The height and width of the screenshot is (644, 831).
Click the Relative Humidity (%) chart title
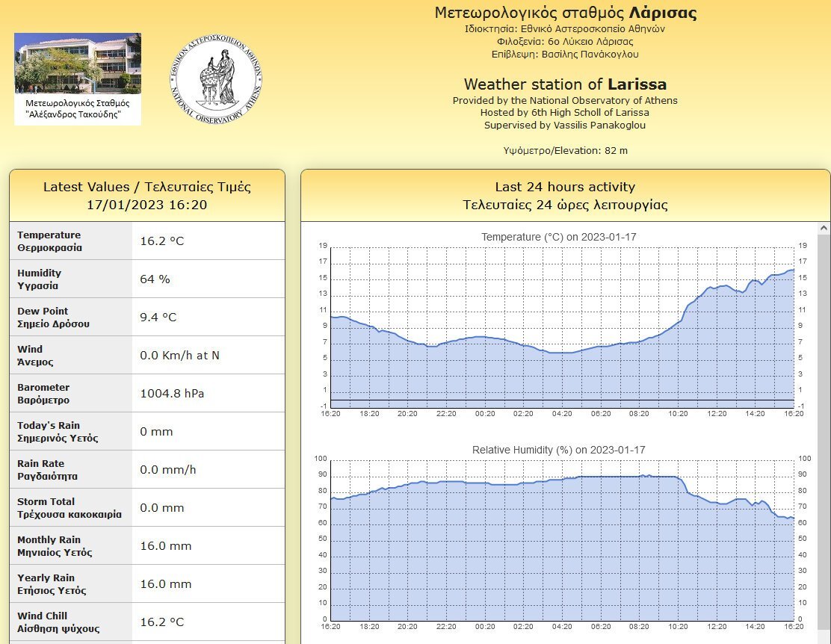tap(558, 450)
